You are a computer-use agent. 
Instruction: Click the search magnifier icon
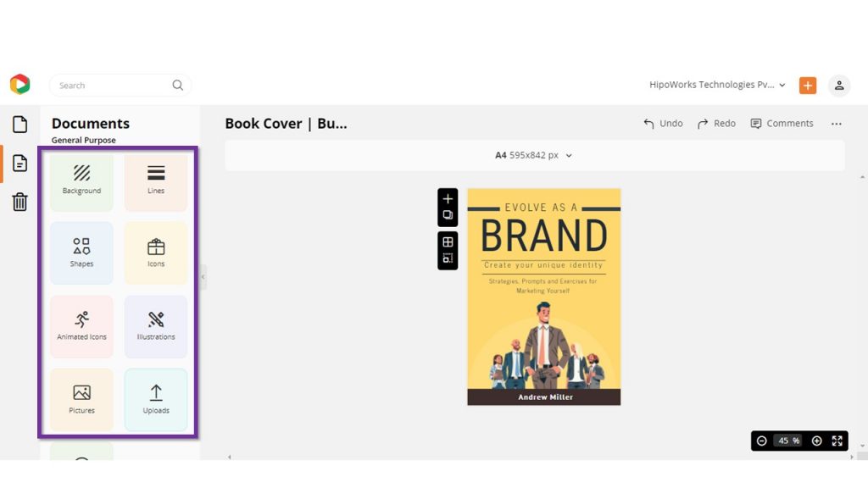click(177, 86)
